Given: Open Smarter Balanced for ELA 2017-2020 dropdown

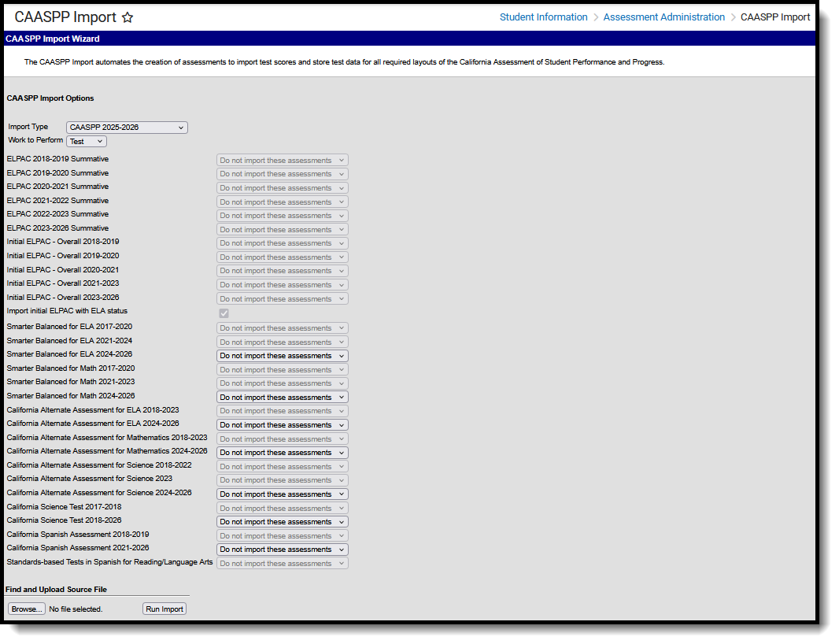Looking at the screenshot, I should pyautogui.click(x=283, y=328).
